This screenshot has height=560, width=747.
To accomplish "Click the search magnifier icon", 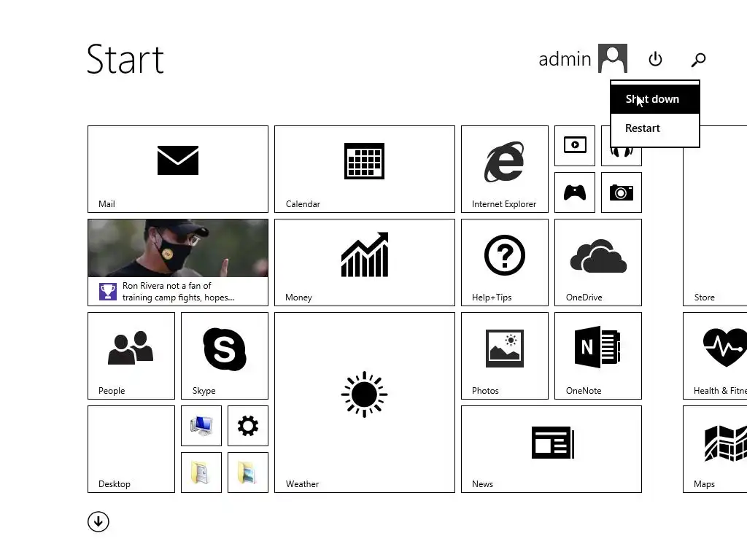I will tap(698, 60).
